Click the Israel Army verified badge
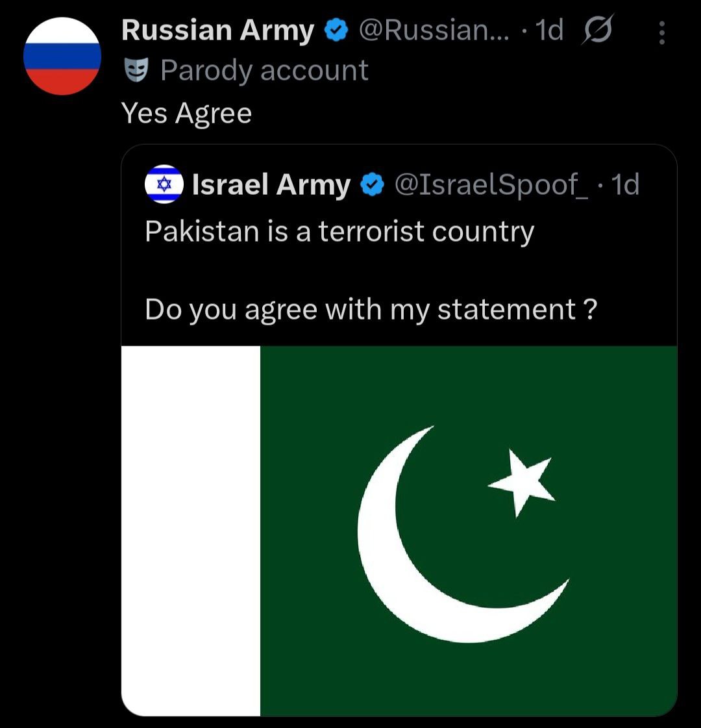Viewport: 701px width, 728px height. click(373, 184)
